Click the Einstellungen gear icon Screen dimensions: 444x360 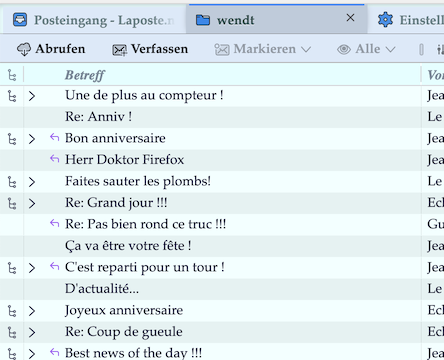tap(385, 20)
